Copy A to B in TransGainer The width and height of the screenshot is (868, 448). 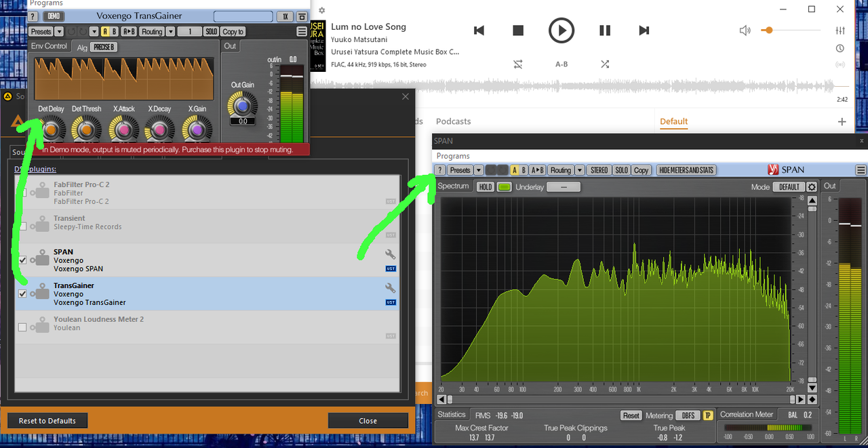[x=129, y=32]
